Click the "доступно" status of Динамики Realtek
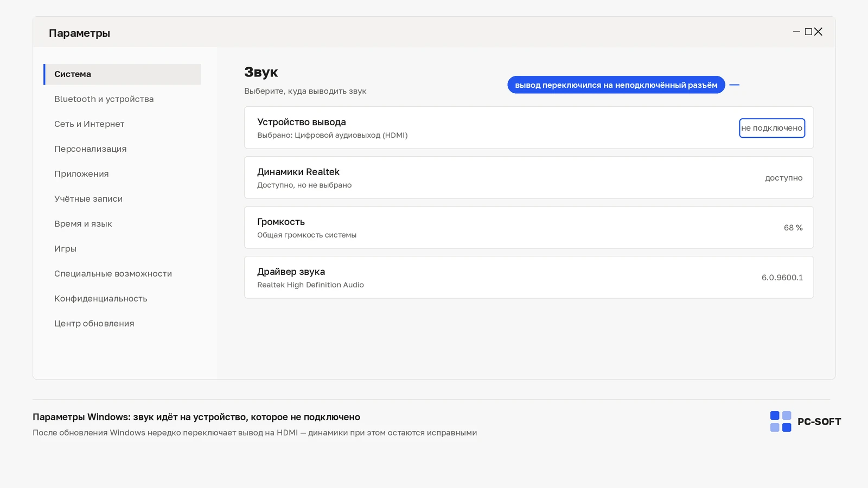Screen dimensions: 868x488 (x=784, y=178)
